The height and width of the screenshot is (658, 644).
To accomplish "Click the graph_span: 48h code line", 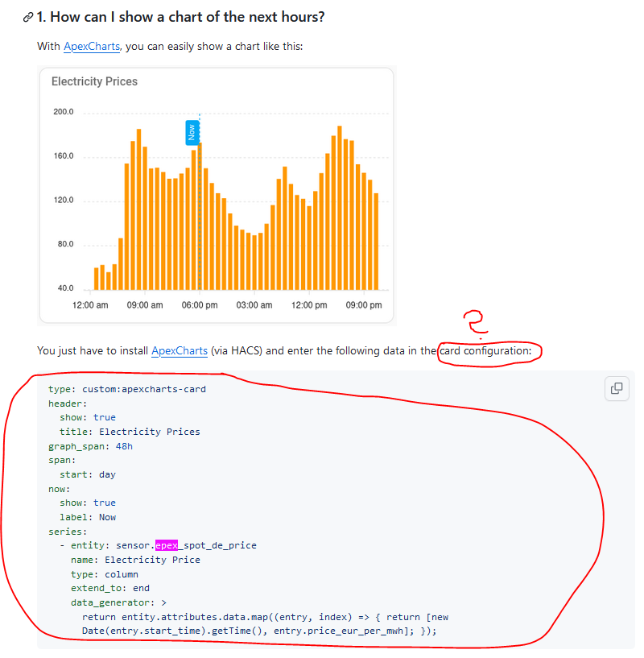I will tap(91, 446).
